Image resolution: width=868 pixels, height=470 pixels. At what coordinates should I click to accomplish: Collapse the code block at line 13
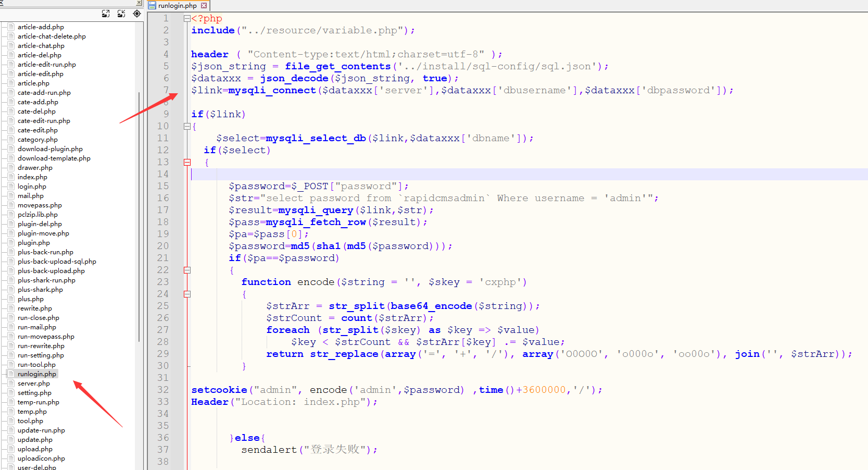pyautogui.click(x=187, y=163)
